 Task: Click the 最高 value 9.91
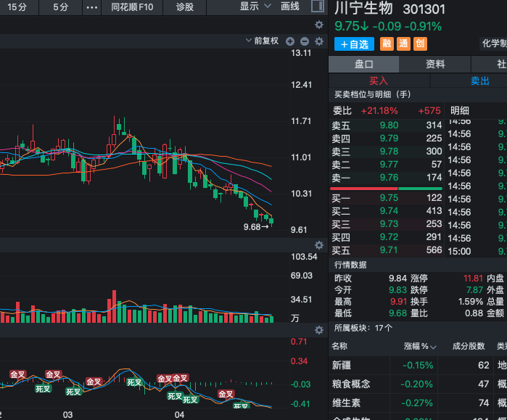[x=398, y=302]
